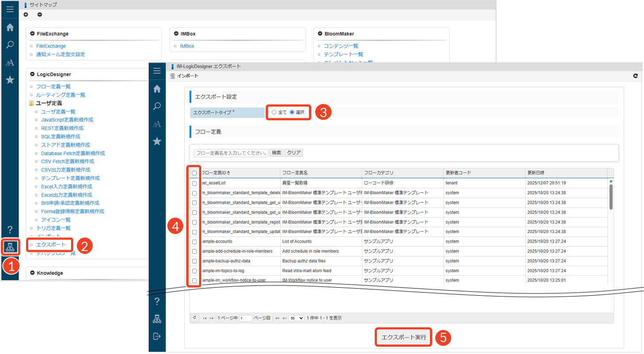Open the エクスポート link under LogicDesigner
Image resolution: width=644 pixels, height=354 pixels.
(50, 244)
